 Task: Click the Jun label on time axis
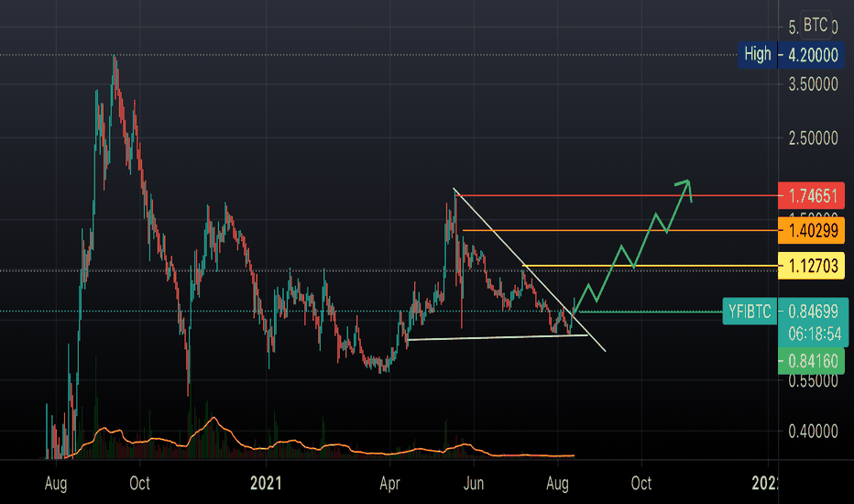click(474, 483)
